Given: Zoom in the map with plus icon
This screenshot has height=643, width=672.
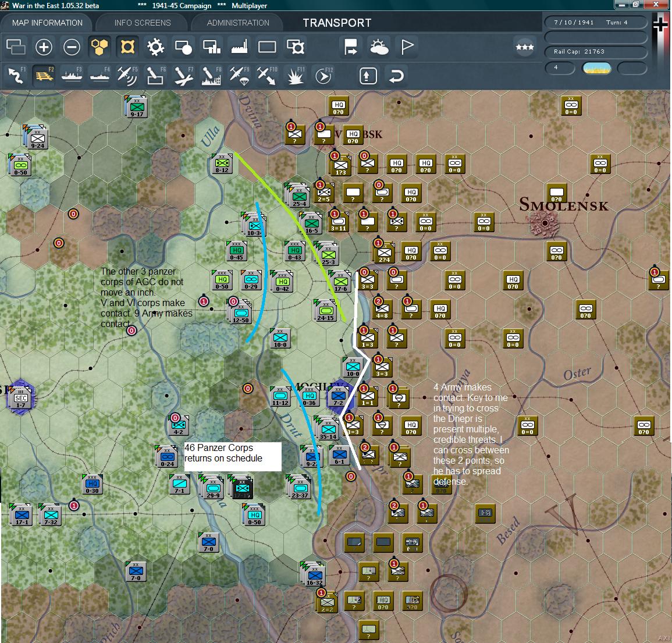Looking at the screenshot, I should [x=44, y=47].
